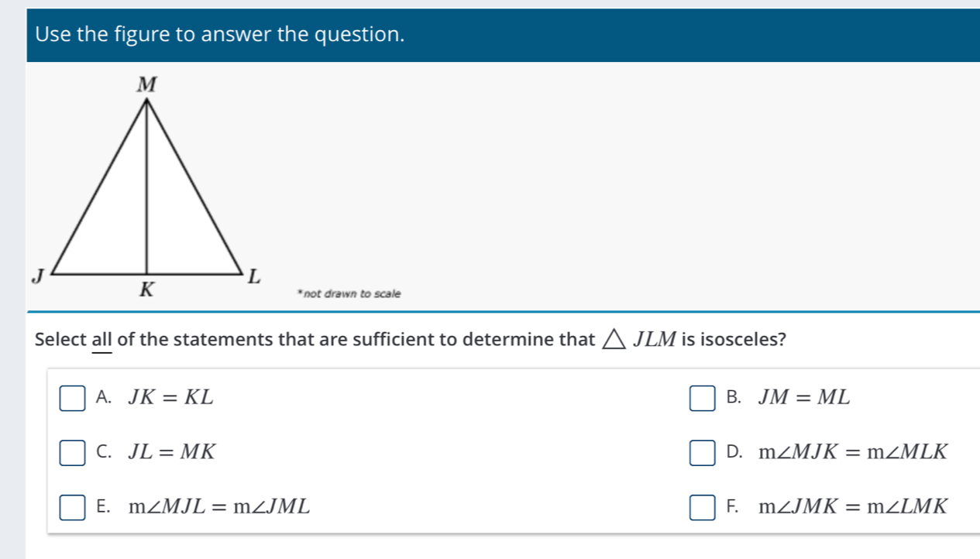Click the statement JK = KL
The width and height of the screenshot is (980, 559).
[170, 398]
